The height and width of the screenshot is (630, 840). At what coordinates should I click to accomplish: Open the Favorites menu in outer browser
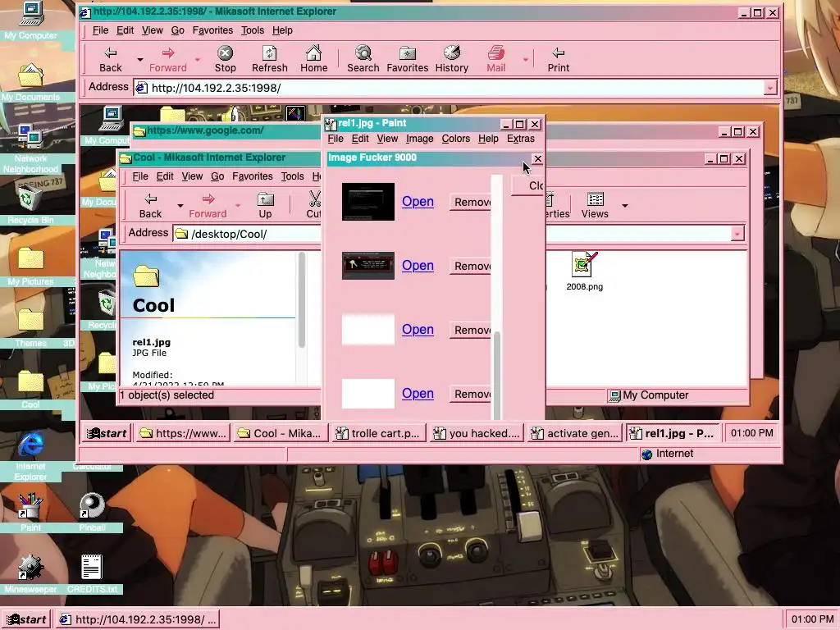pyautogui.click(x=212, y=30)
